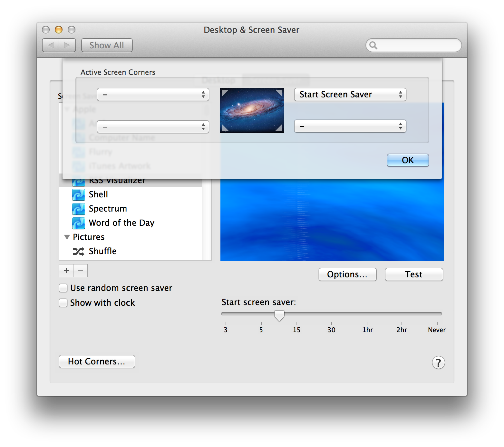
Task: Select the Shell list row
Action: tap(131, 195)
